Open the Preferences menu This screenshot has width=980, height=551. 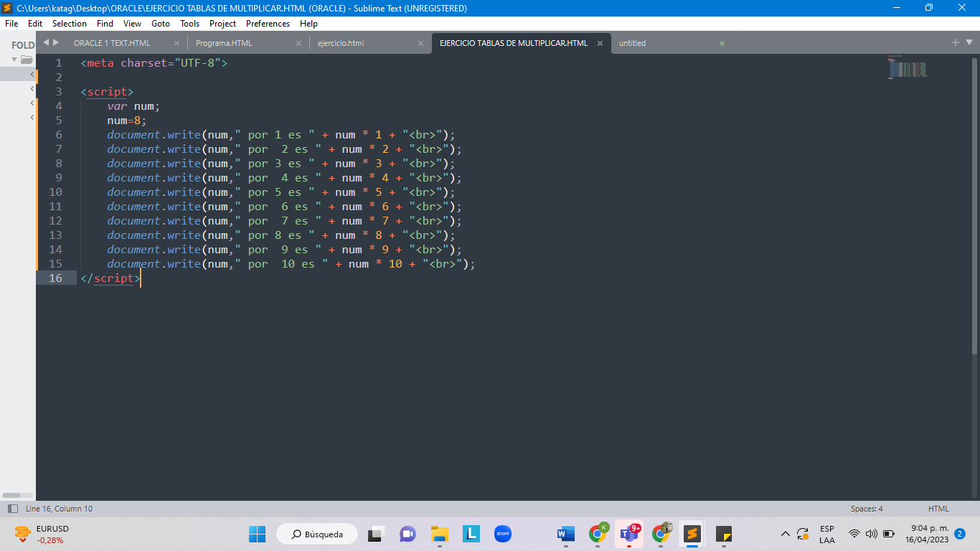268,24
